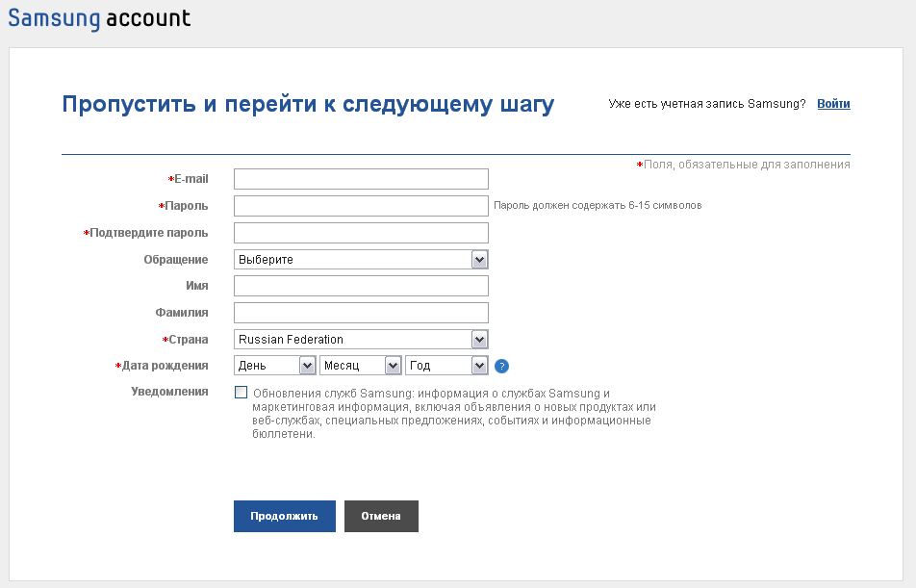Open the Обращение dropdown
916x588 pixels.
click(361, 260)
